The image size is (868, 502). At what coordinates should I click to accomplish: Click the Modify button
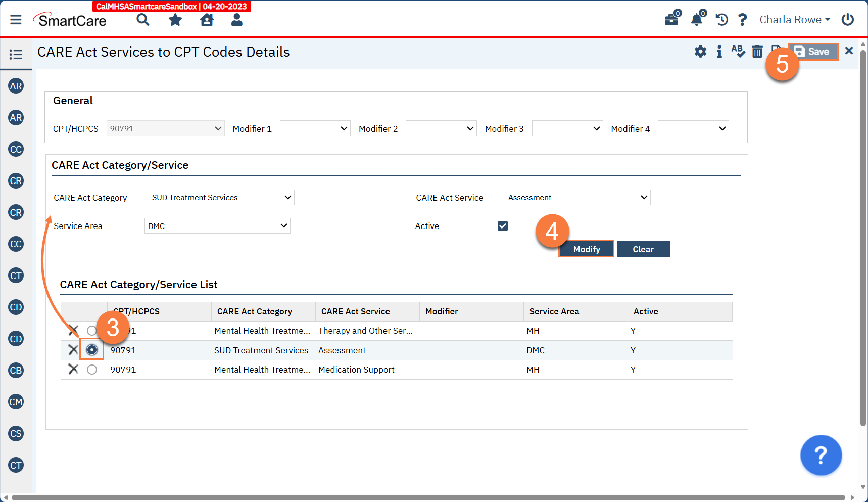[x=586, y=249]
